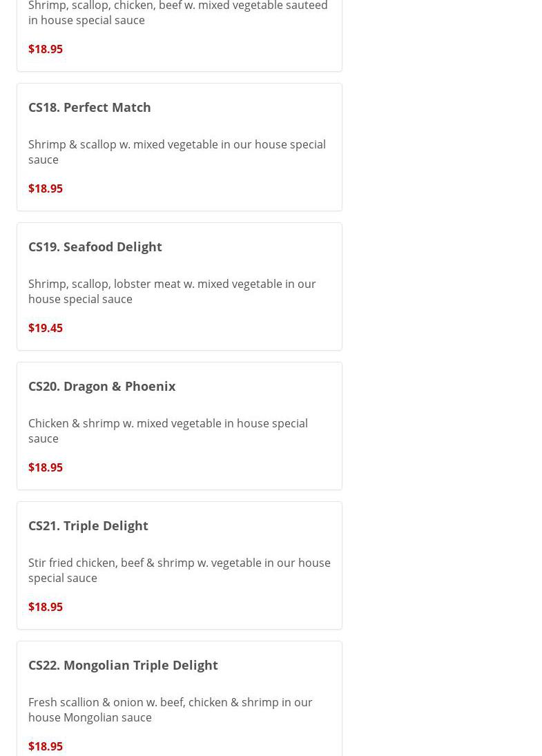Click the CS19. Seafood Delight heading
The height and width of the screenshot is (756, 542).
(x=95, y=246)
